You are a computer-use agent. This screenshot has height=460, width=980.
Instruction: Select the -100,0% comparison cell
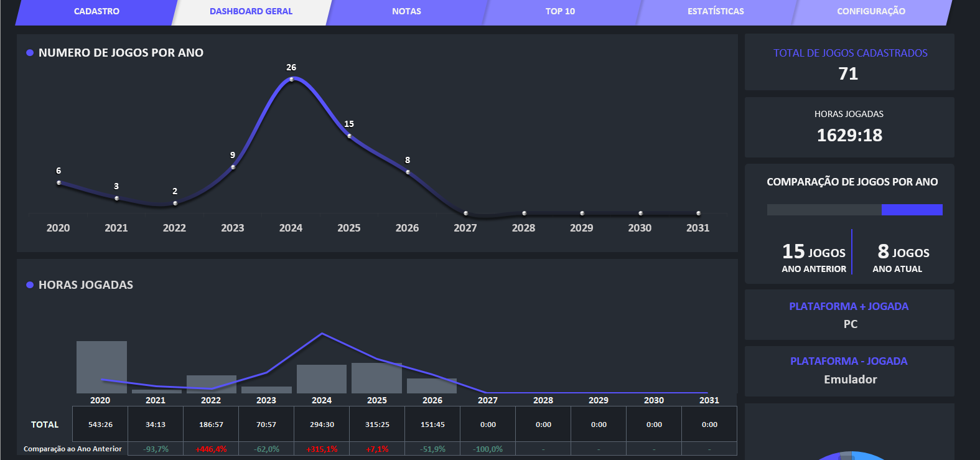(x=488, y=449)
